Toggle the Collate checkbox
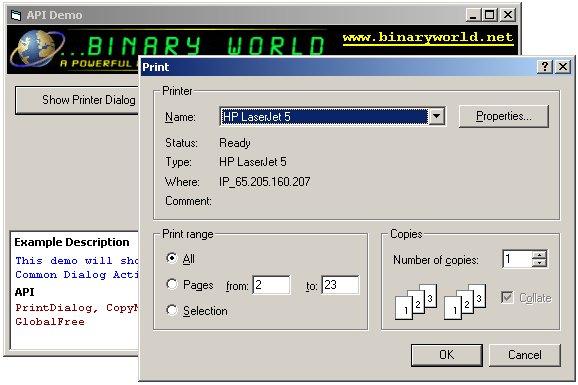The image size is (578, 385). click(507, 297)
